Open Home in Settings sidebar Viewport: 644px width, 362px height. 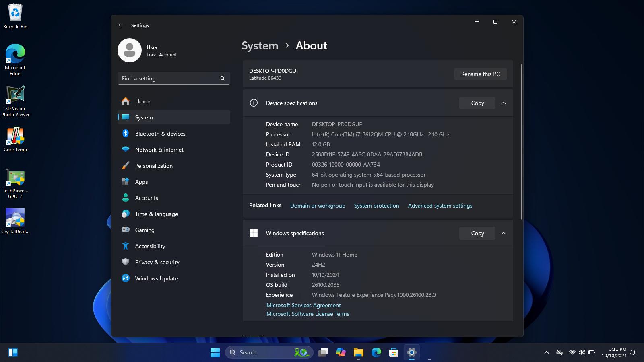[174, 101]
